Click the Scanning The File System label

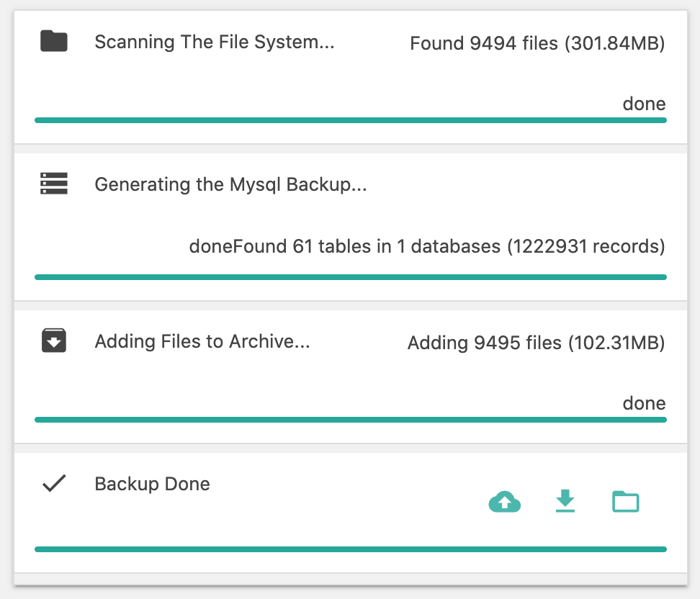(x=215, y=42)
